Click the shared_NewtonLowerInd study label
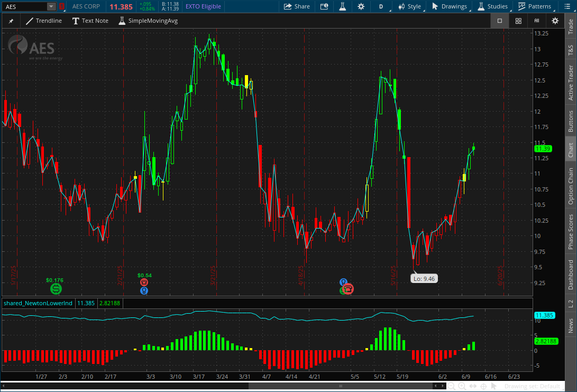This screenshot has height=392, width=577. click(38, 303)
